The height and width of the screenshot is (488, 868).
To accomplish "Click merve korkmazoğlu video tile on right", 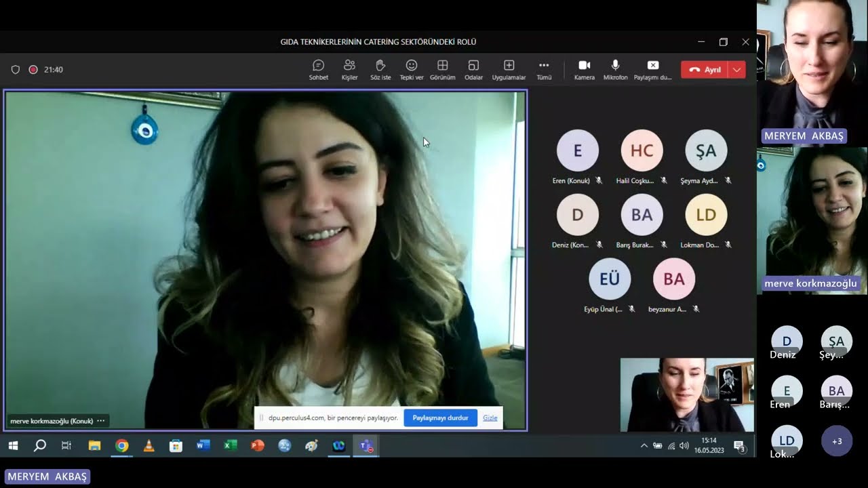I will point(812,220).
